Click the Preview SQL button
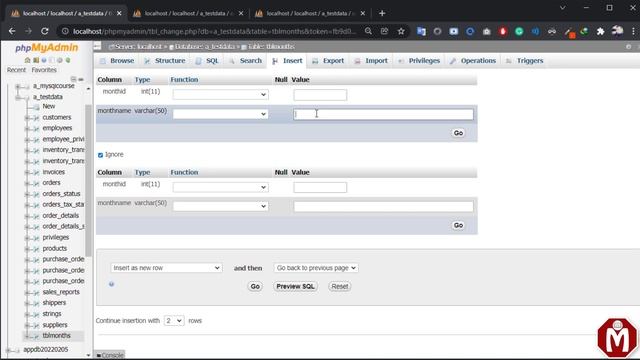The image size is (640, 360). (x=295, y=287)
